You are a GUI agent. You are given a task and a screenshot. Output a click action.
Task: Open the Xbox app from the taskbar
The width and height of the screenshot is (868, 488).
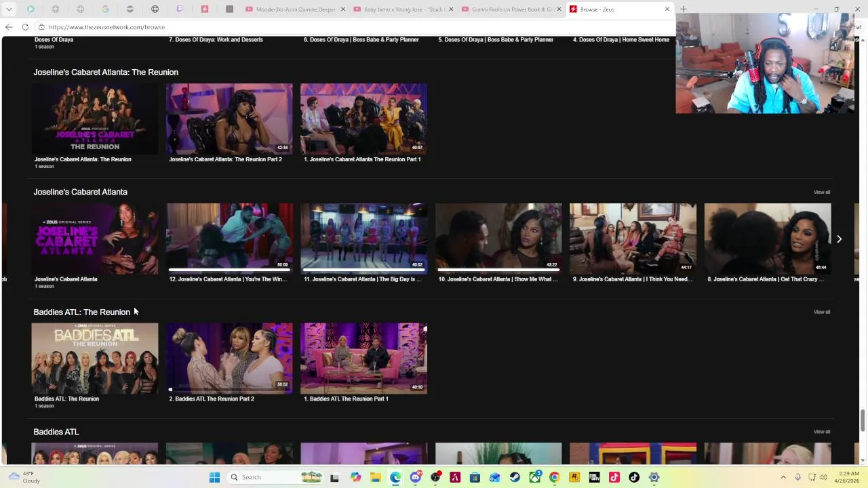click(535, 477)
